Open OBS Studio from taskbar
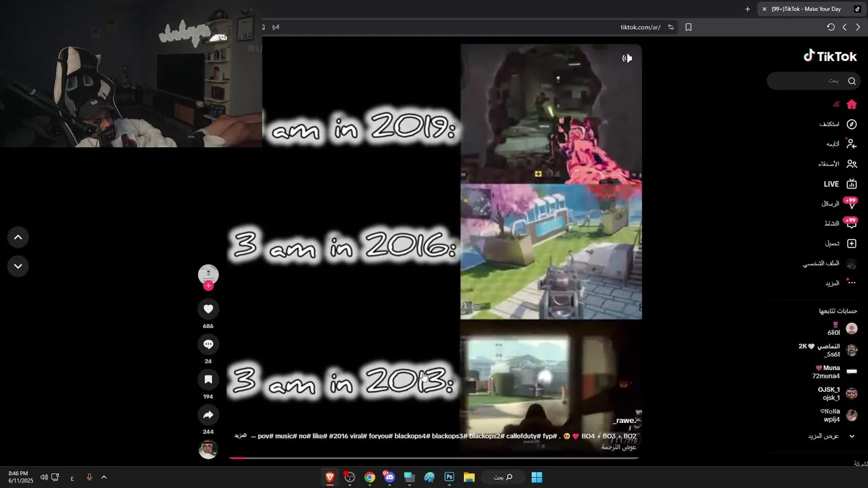Viewport: 868px width, 488px height. tap(349, 477)
